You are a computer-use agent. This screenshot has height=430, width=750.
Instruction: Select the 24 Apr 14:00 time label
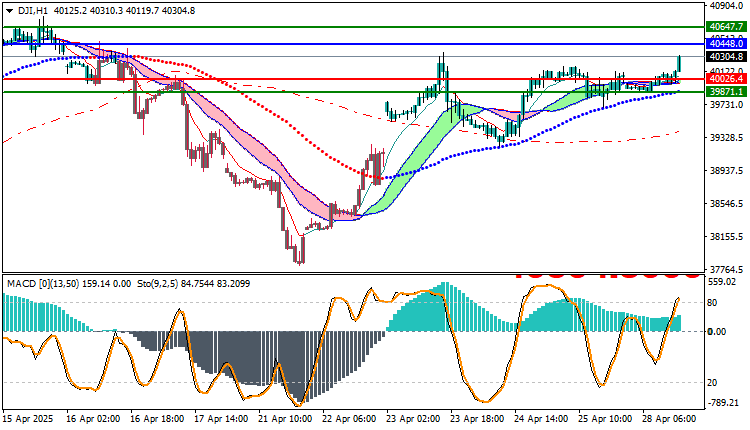(541, 419)
